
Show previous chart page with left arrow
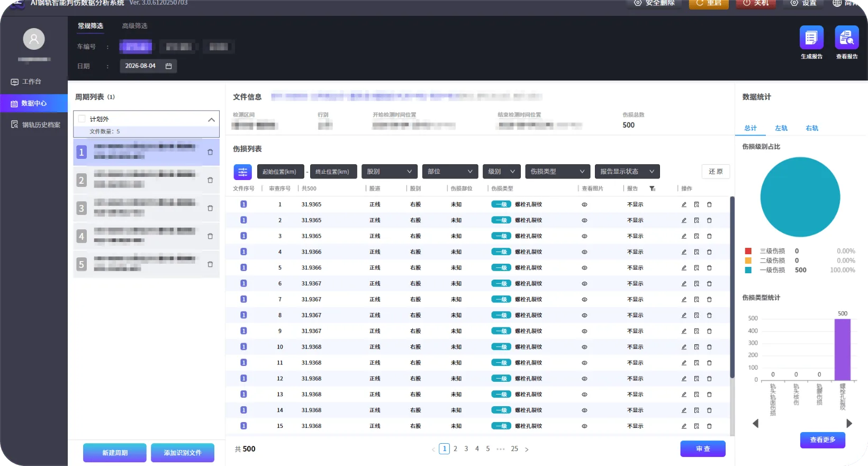point(756,424)
